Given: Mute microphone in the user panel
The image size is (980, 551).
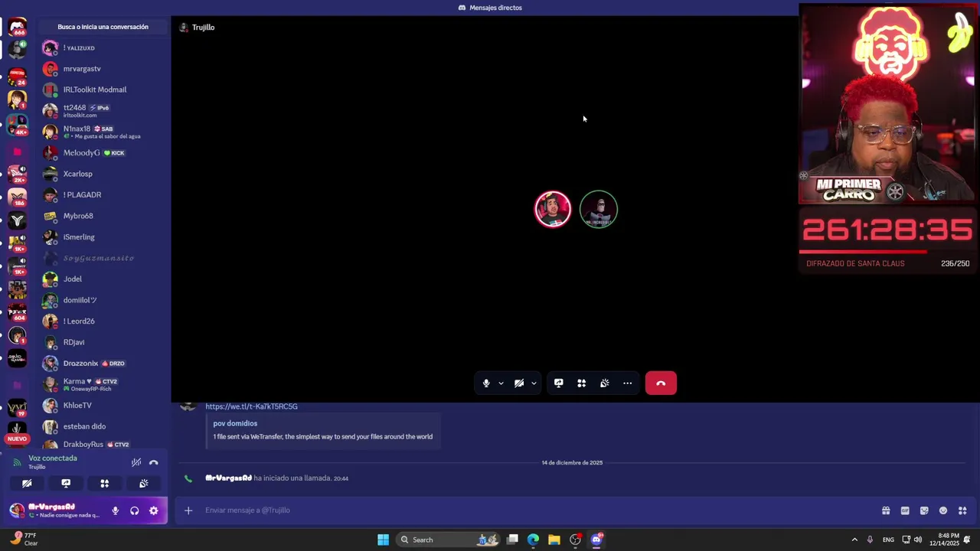Looking at the screenshot, I should click(116, 510).
